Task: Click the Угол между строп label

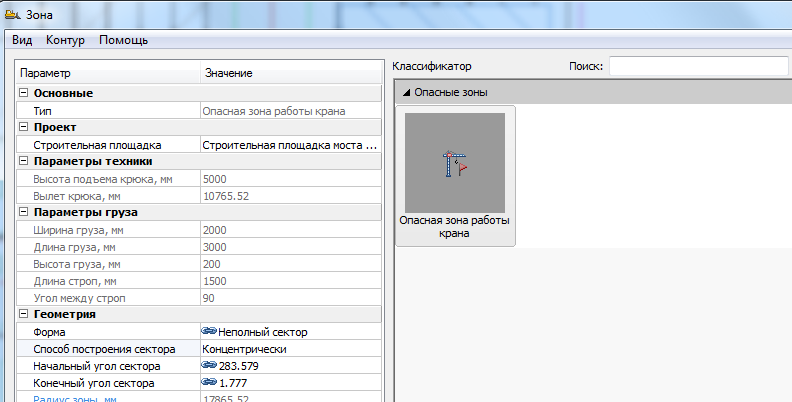Action: coord(79,298)
